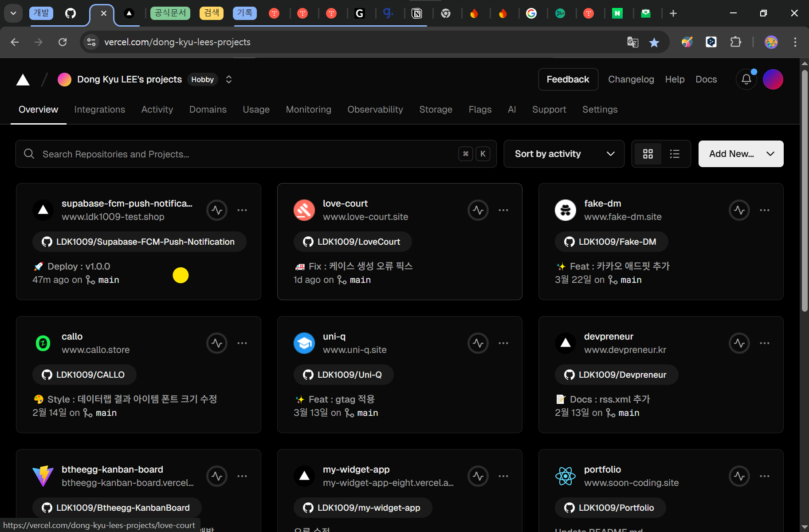
Task: Click the translate page icon
Action: pos(633,42)
